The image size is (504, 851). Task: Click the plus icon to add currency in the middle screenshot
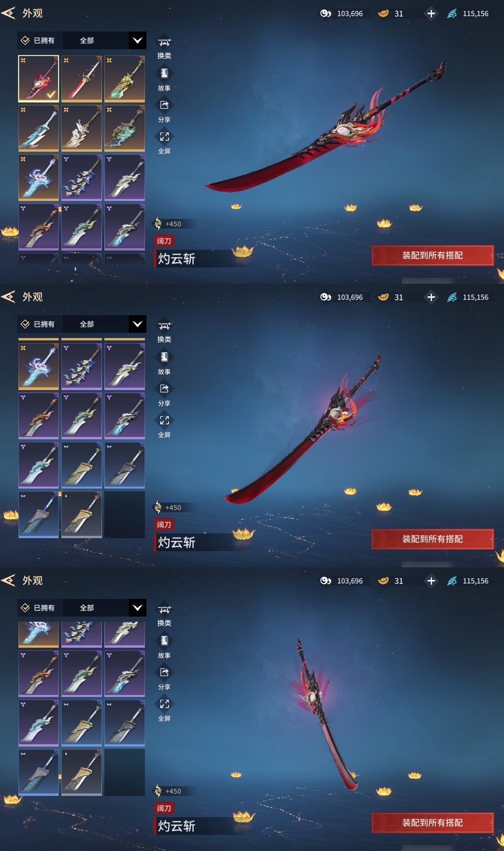(431, 297)
